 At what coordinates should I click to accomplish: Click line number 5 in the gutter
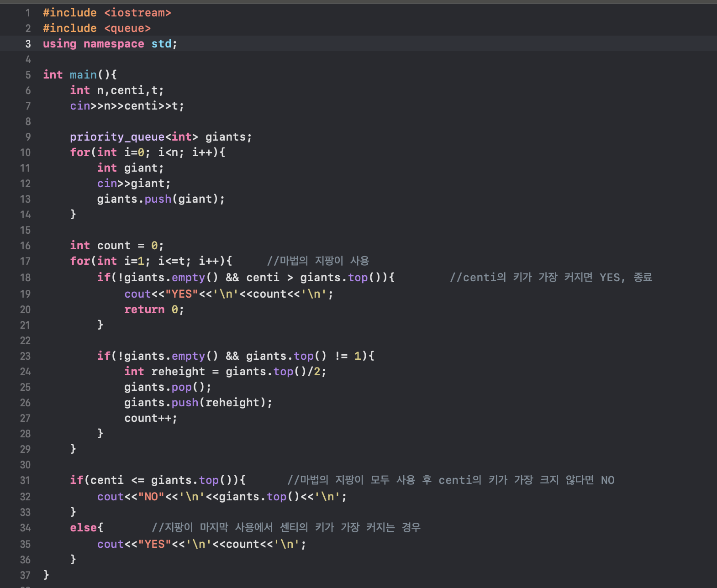pos(28,75)
